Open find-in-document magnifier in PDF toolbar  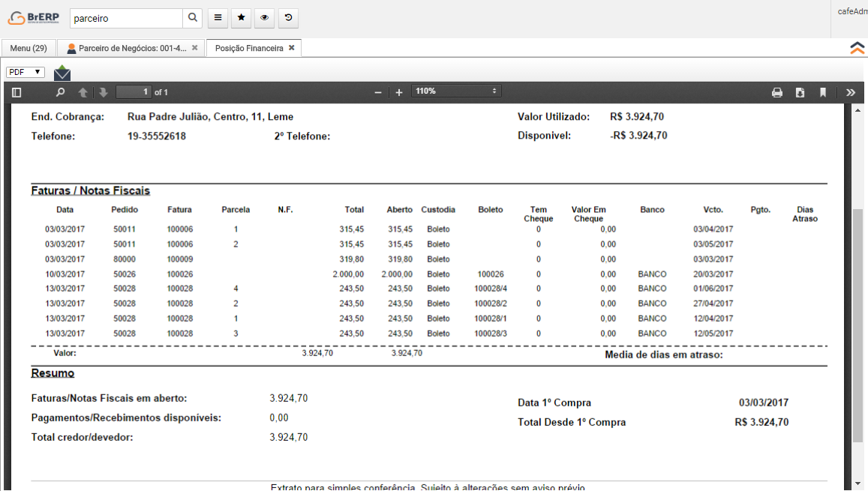click(61, 92)
